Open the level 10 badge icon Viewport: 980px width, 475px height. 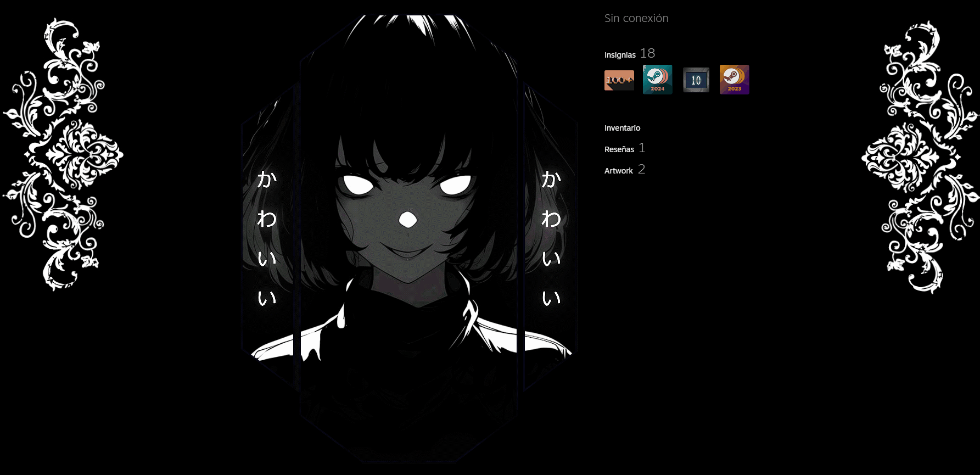coord(696,80)
